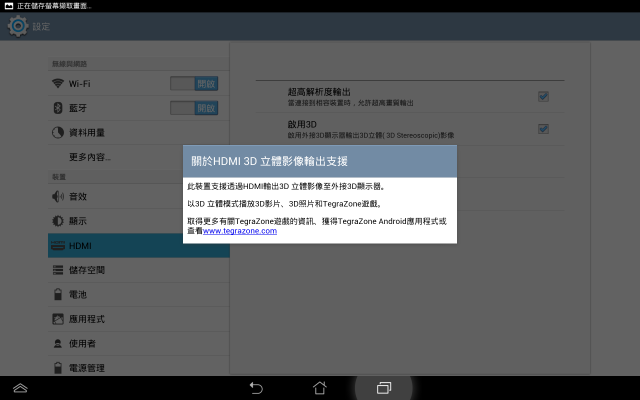
Task: Tap the 超高解析度輸出 option title
Action: point(319,92)
